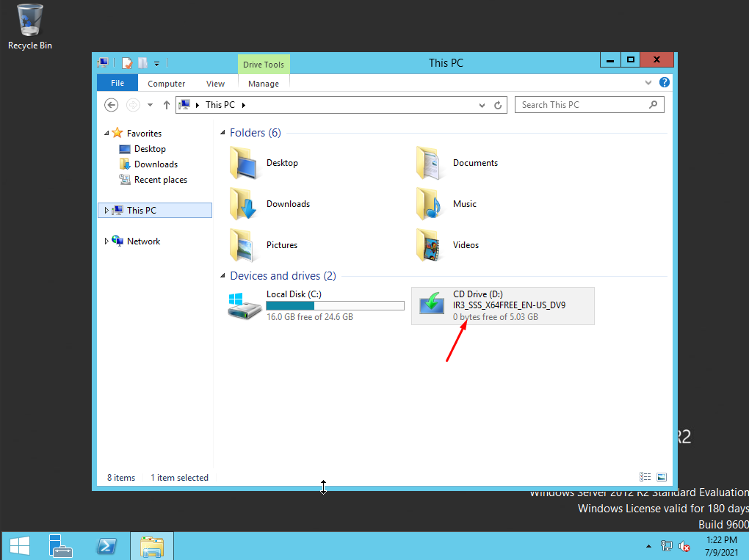Image resolution: width=749 pixels, height=560 pixels.
Task: Go back with the Back arrow button
Action: click(112, 105)
